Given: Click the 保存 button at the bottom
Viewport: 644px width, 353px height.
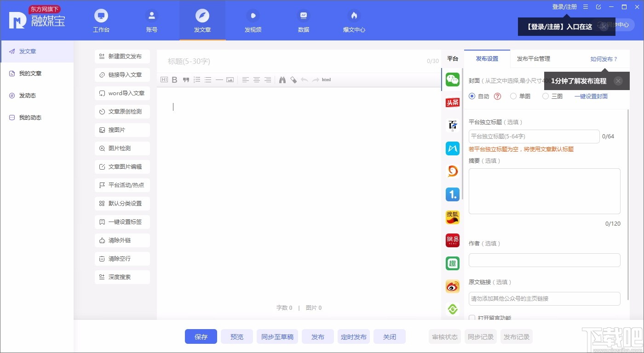Looking at the screenshot, I should tap(201, 336).
